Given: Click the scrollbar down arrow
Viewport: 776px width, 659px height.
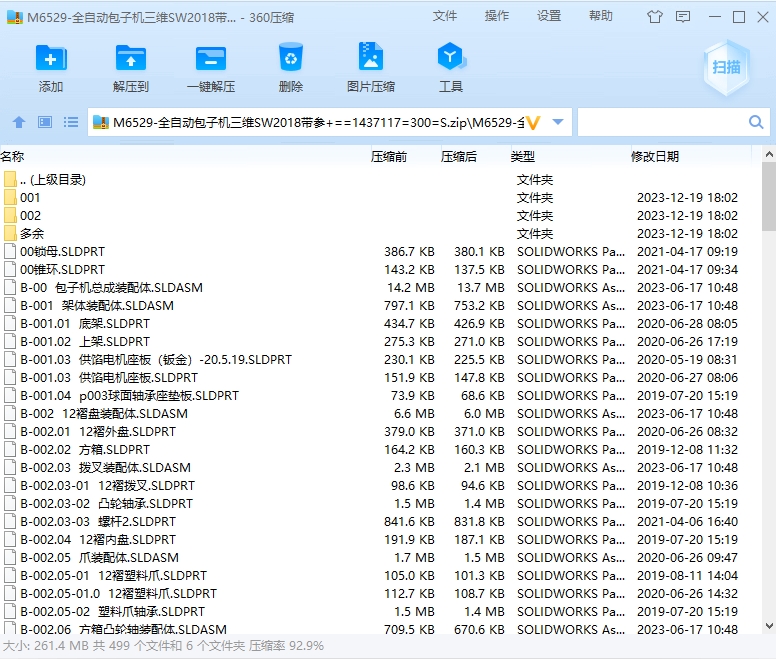Looking at the screenshot, I should coord(769,626).
